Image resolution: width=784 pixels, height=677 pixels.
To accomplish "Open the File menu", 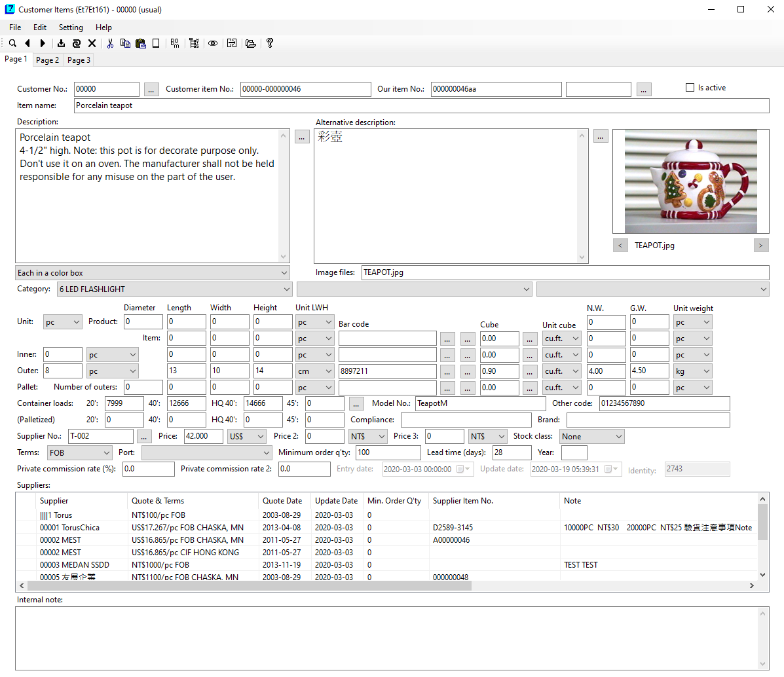I will point(15,27).
